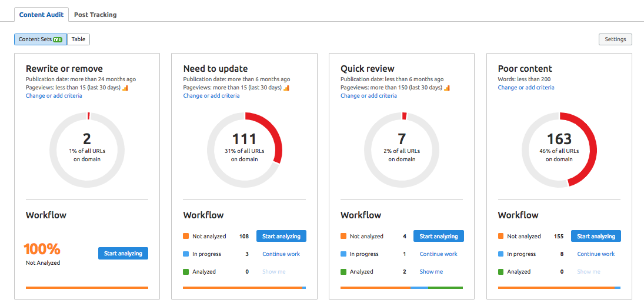Click the Need to update donut chart

click(245, 149)
